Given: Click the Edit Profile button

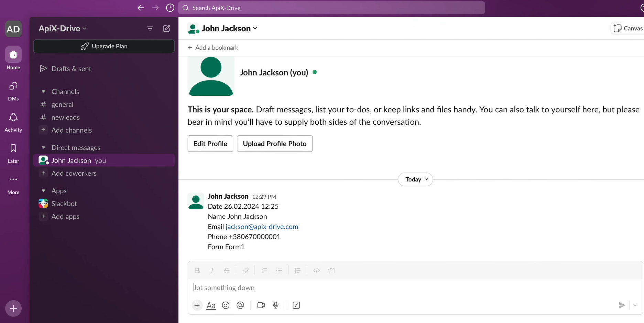Looking at the screenshot, I should click(x=210, y=144).
